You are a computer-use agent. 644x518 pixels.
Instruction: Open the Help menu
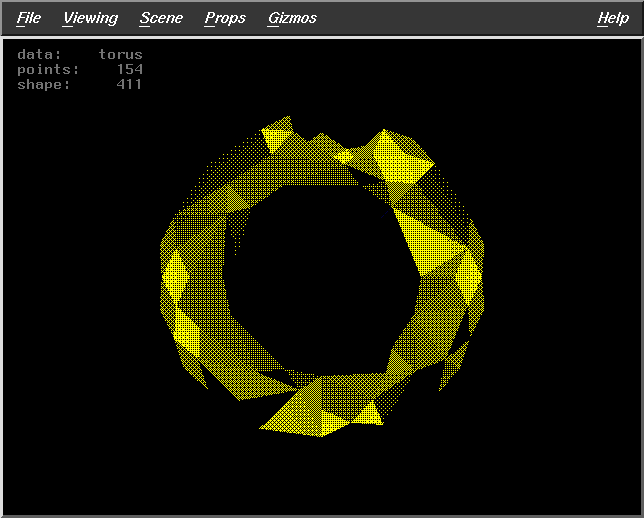pos(613,18)
